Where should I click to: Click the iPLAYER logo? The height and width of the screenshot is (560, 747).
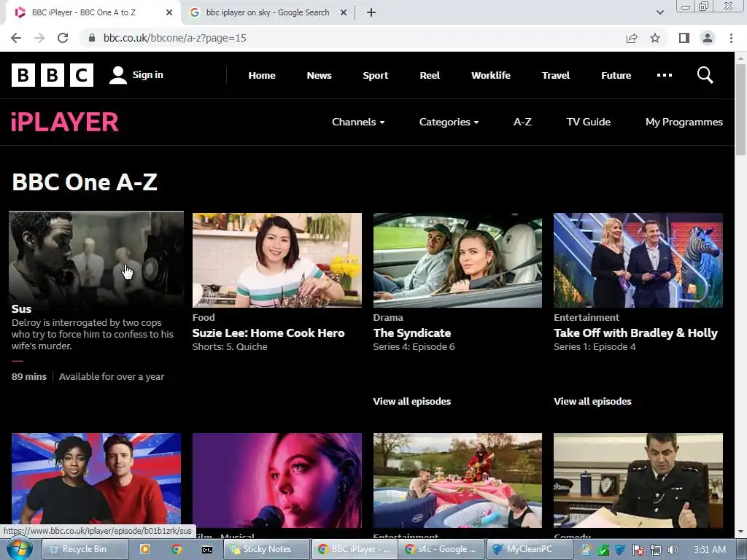pos(65,122)
